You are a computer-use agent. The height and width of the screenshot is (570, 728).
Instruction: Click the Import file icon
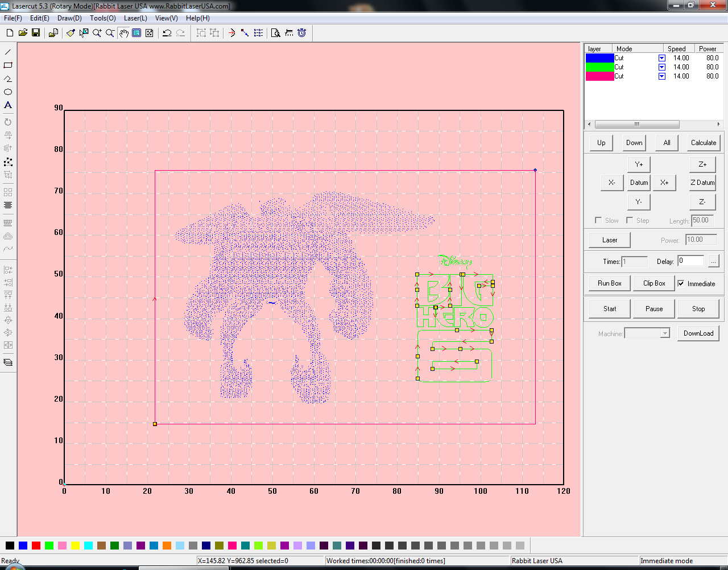[53, 33]
